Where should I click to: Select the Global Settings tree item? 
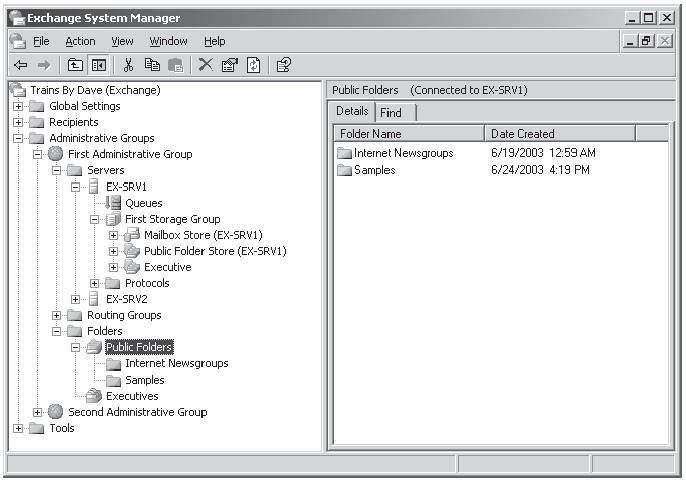click(x=84, y=106)
